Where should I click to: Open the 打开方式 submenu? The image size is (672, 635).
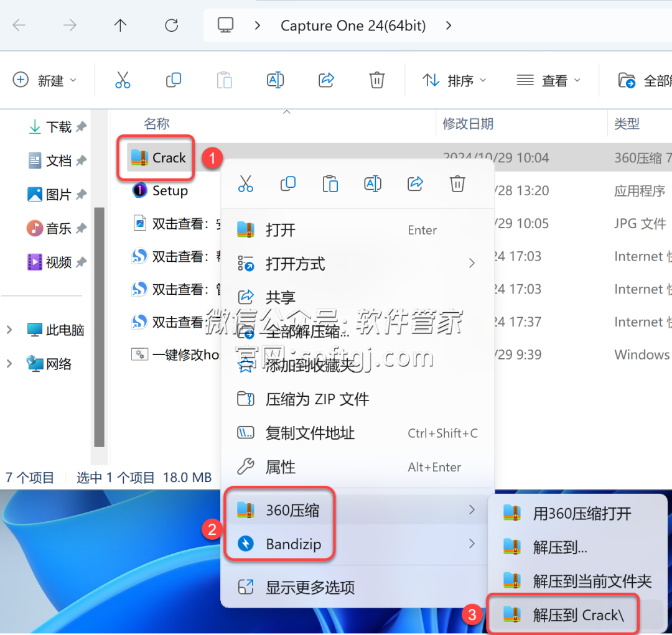point(357,264)
